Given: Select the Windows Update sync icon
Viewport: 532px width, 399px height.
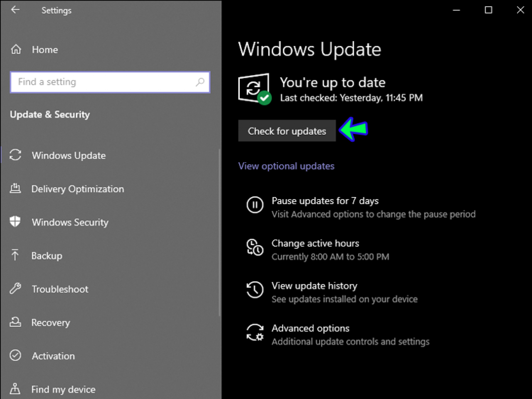Looking at the screenshot, I should (x=15, y=155).
